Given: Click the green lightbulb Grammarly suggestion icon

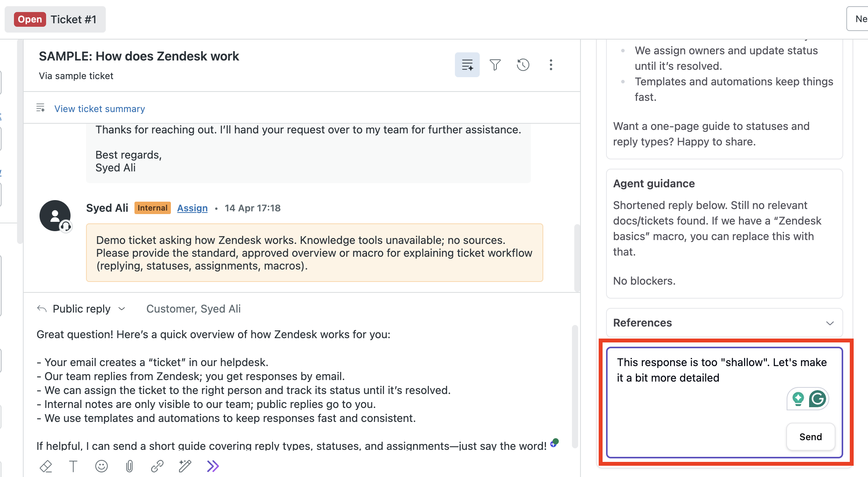Looking at the screenshot, I should point(798,399).
